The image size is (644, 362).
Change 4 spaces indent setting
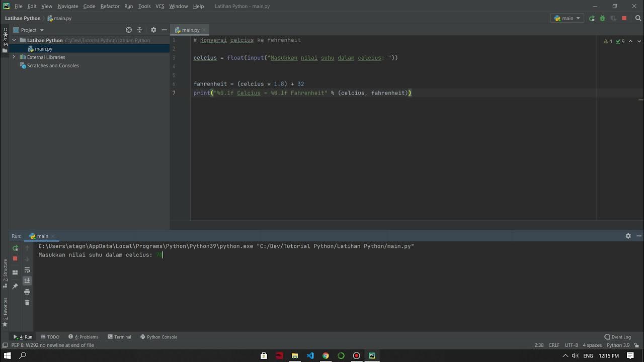pos(592,345)
